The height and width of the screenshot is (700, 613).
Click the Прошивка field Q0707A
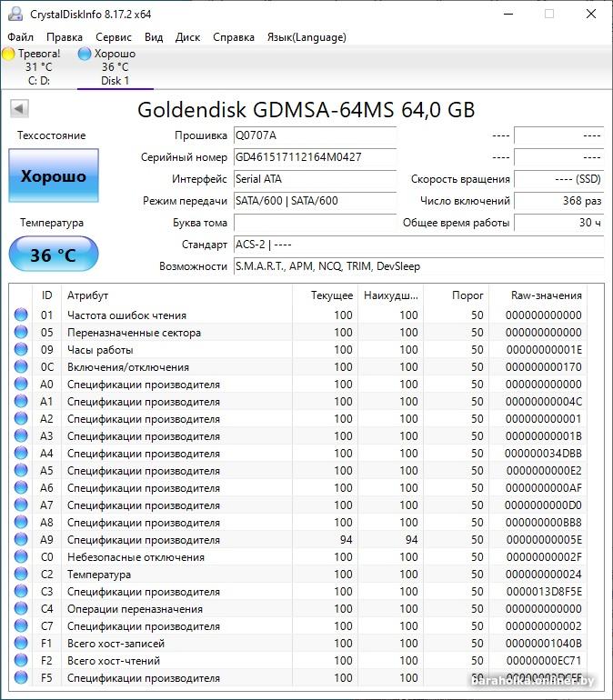[315, 135]
